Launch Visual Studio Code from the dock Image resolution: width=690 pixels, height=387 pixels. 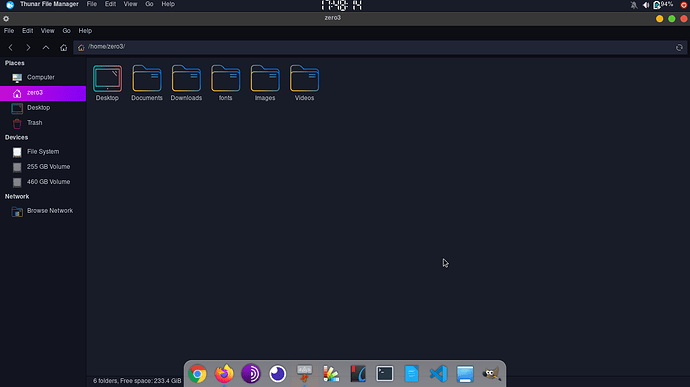438,374
